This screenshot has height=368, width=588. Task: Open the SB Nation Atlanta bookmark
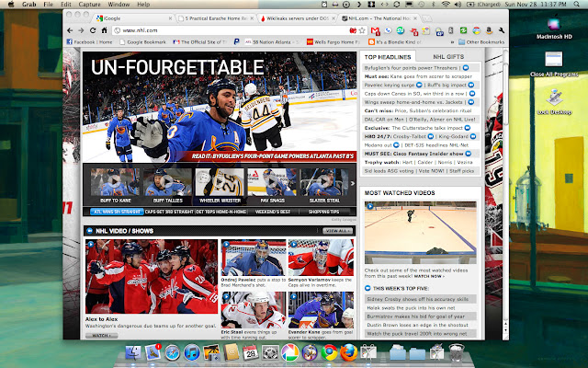coord(272,42)
